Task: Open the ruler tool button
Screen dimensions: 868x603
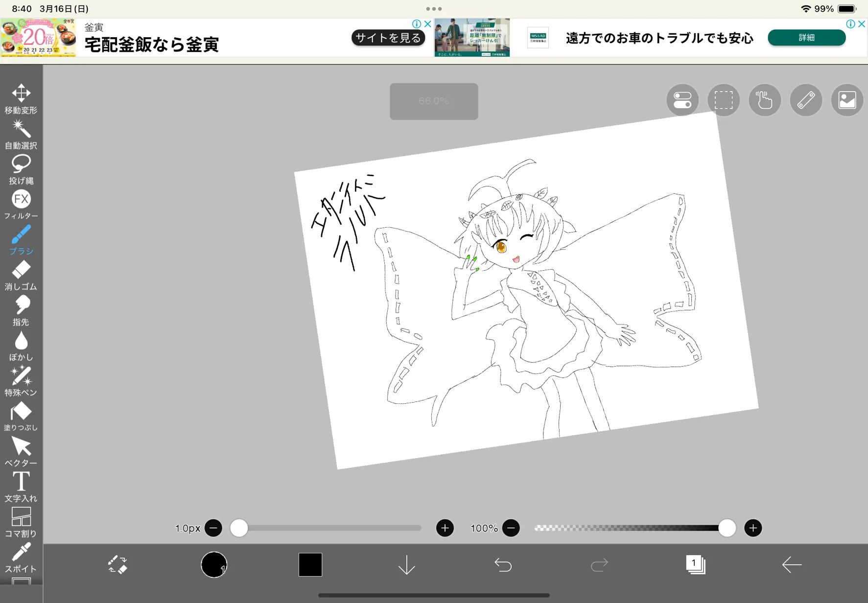Action: coord(806,100)
